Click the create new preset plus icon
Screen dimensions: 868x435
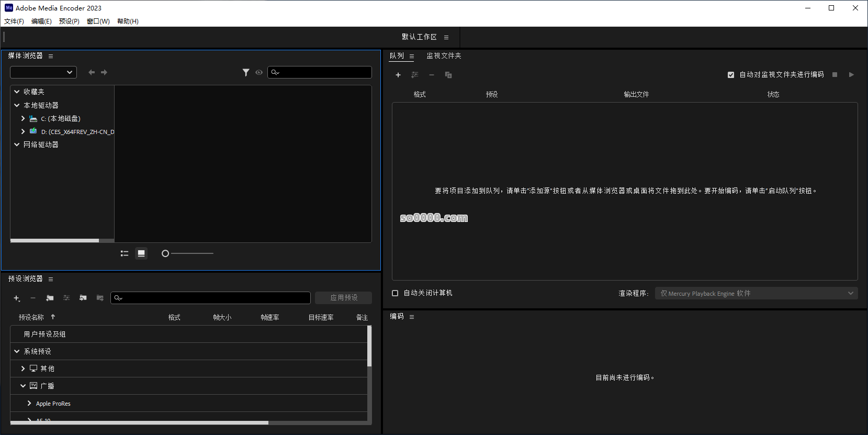tap(17, 298)
